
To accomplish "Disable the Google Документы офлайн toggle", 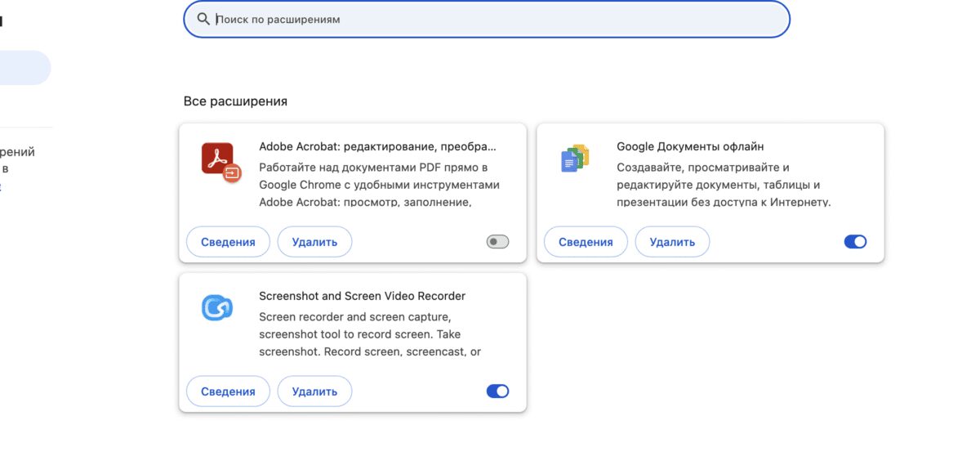I will tap(855, 242).
